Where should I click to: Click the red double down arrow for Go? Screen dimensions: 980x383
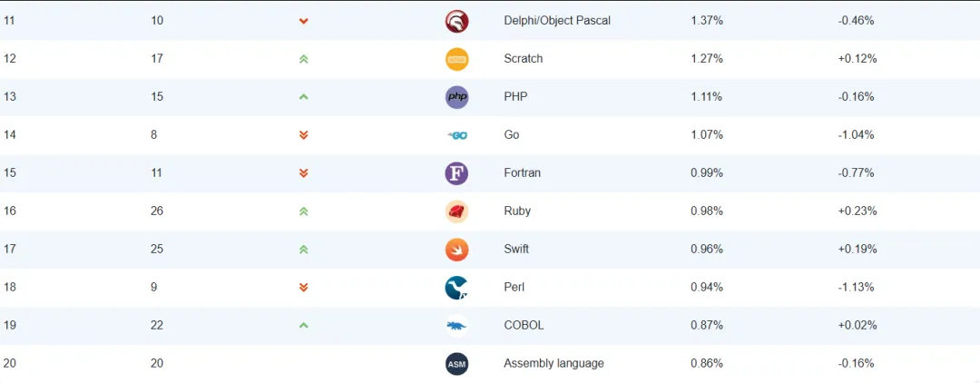coord(304,135)
